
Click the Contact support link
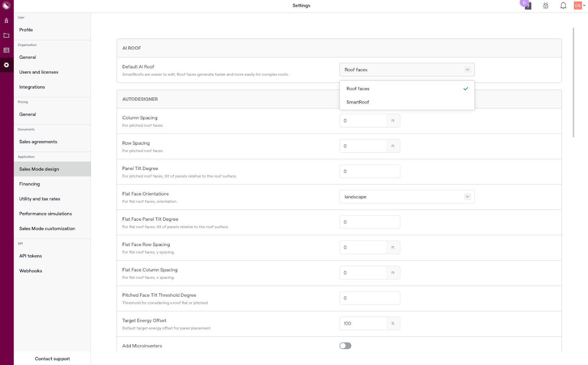pos(52,359)
